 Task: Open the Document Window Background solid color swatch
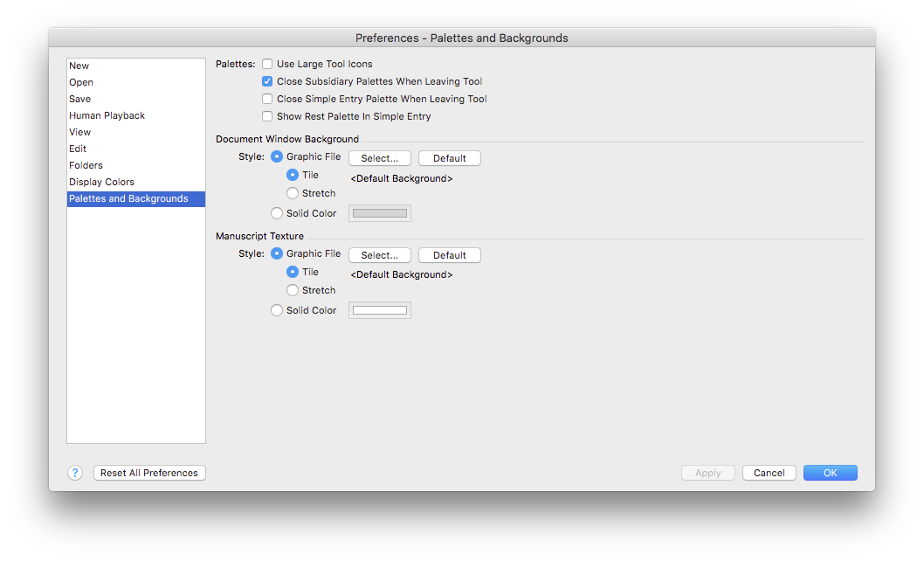pyautogui.click(x=379, y=212)
